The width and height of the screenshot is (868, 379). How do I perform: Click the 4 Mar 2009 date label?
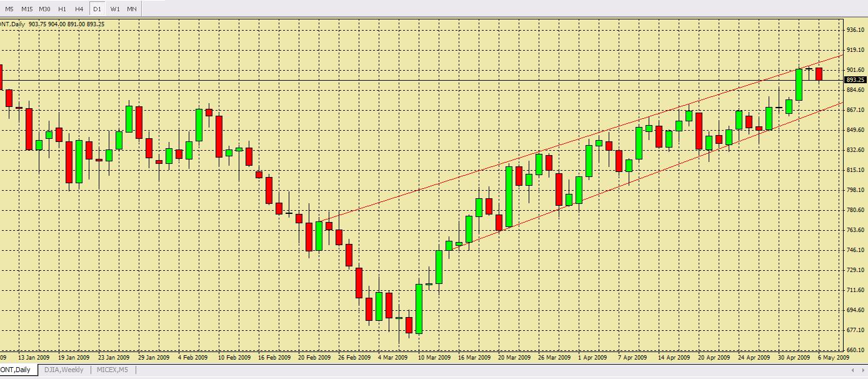pyautogui.click(x=392, y=358)
